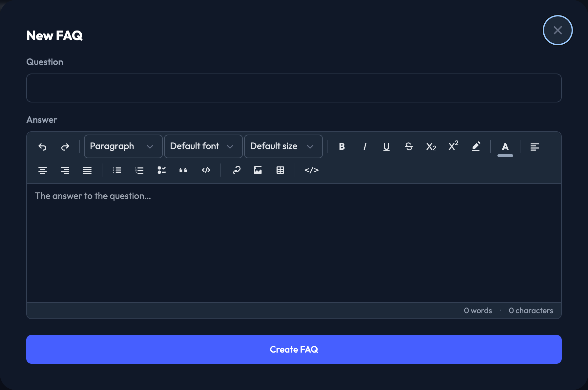Toggle italic formatting

click(x=364, y=146)
